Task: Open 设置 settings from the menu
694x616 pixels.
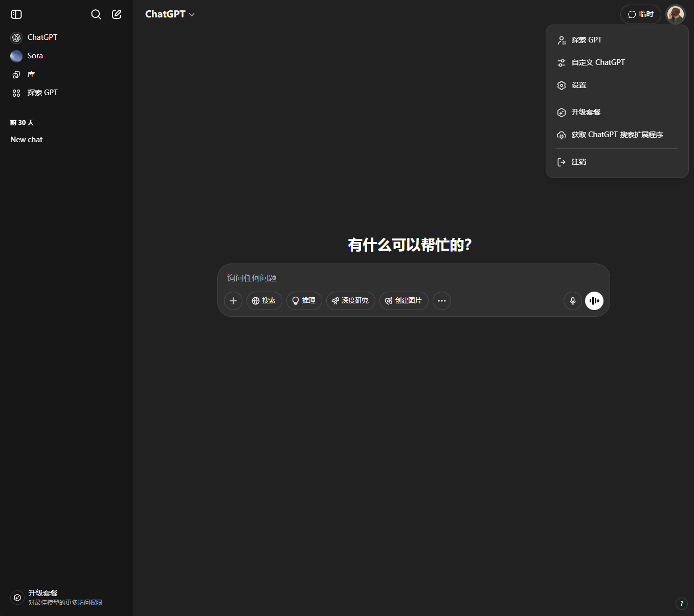Action: [x=617, y=85]
